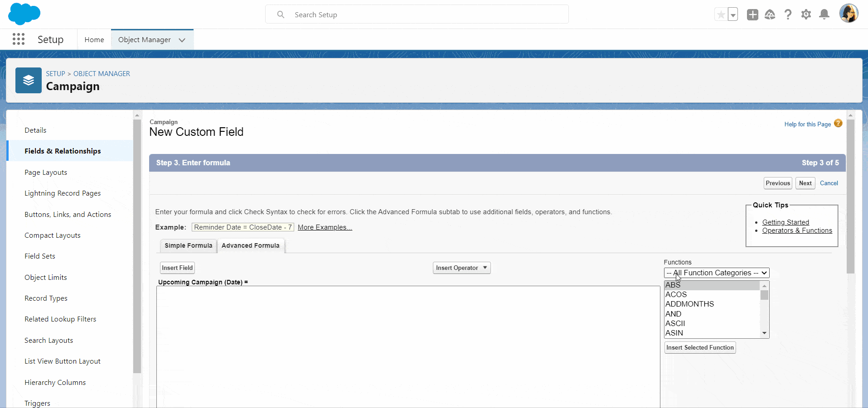Click the Help question mark icon

[788, 14]
